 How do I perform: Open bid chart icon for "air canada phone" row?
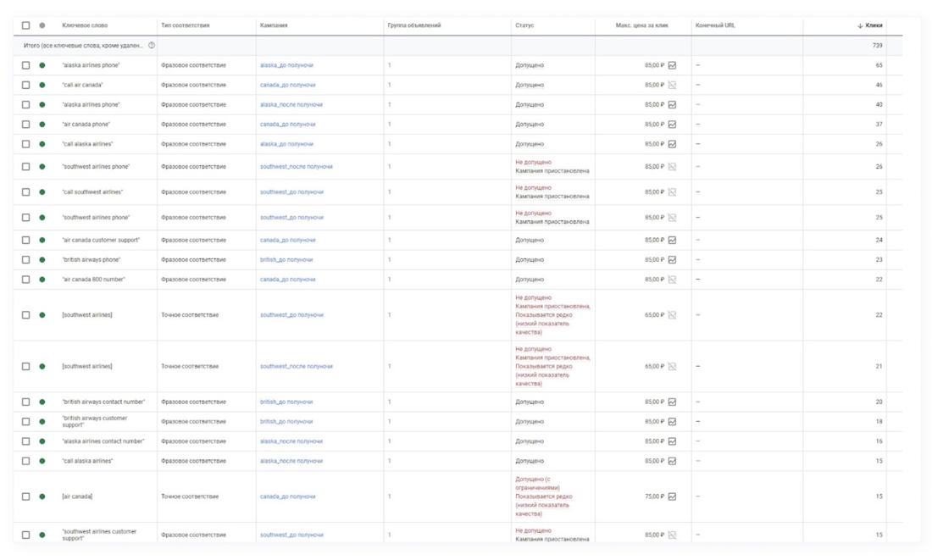(x=672, y=125)
